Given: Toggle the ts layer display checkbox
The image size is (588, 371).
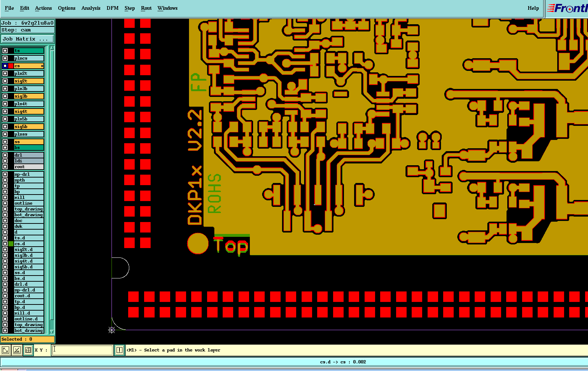Looking at the screenshot, I should pos(5,51).
